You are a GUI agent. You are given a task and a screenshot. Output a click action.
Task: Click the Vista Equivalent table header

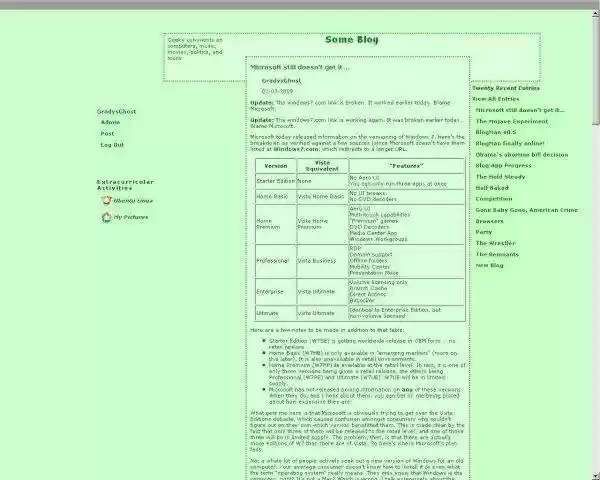(322, 166)
